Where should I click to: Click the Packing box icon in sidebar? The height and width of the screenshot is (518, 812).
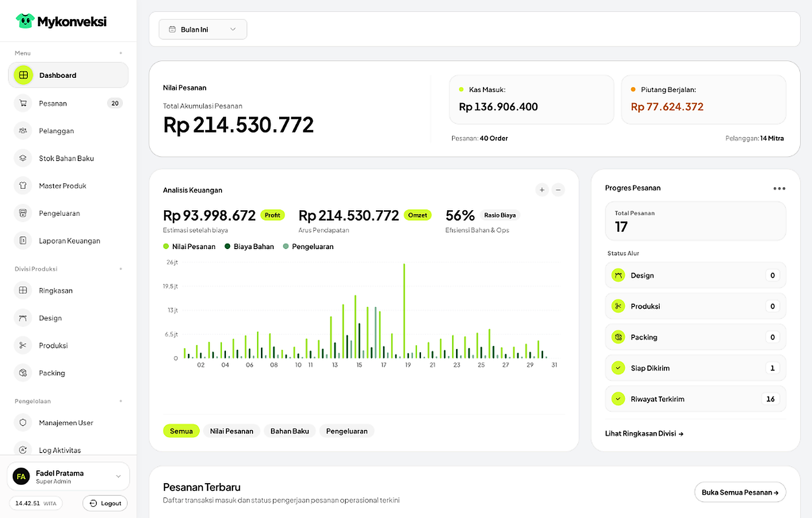[x=23, y=373]
